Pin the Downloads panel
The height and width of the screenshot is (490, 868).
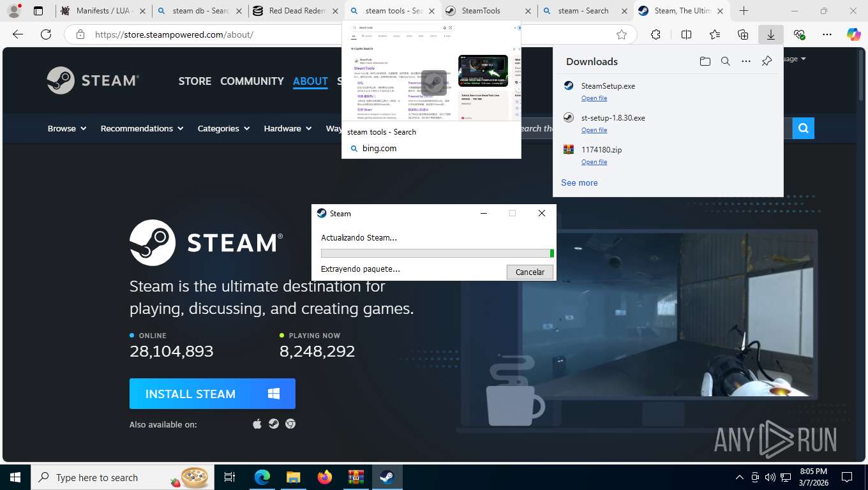pyautogui.click(x=767, y=61)
